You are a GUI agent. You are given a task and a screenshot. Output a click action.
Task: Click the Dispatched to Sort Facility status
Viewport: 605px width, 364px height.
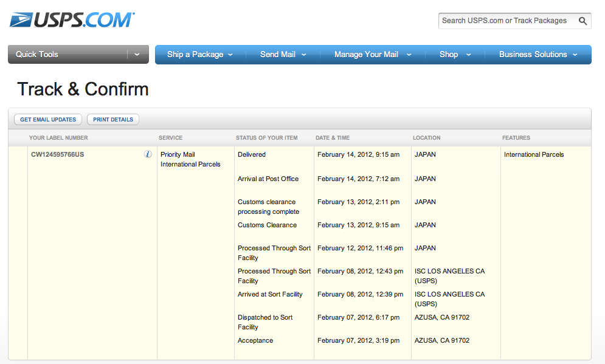265,322
